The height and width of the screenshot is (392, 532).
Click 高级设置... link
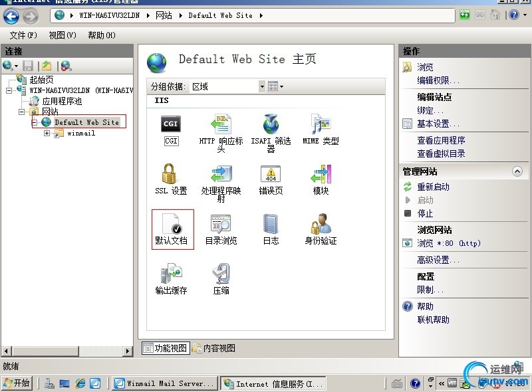438,260
